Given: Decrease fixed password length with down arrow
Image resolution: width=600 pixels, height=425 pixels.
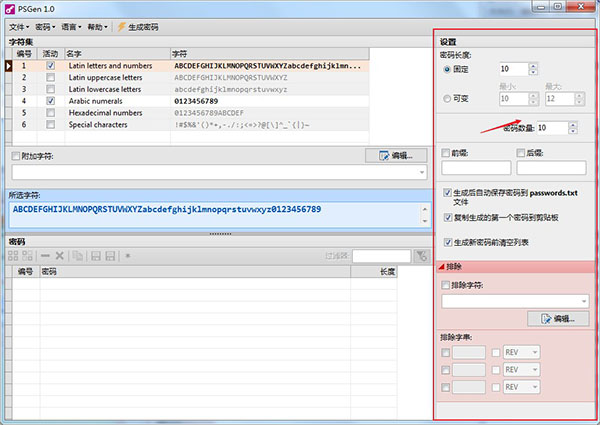Looking at the screenshot, I should tap(533, 72).
